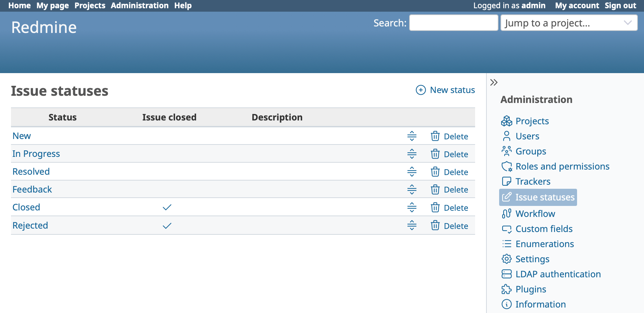Open the Administration top menu
Viewport: 644px width, 313px height.
tap(139, 5)
